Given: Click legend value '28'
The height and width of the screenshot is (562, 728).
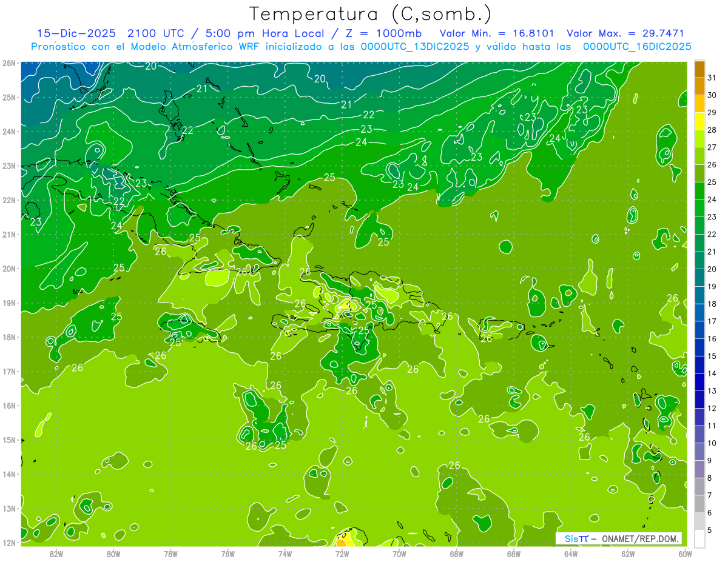Looking at the screenshot, I should 712,130.
